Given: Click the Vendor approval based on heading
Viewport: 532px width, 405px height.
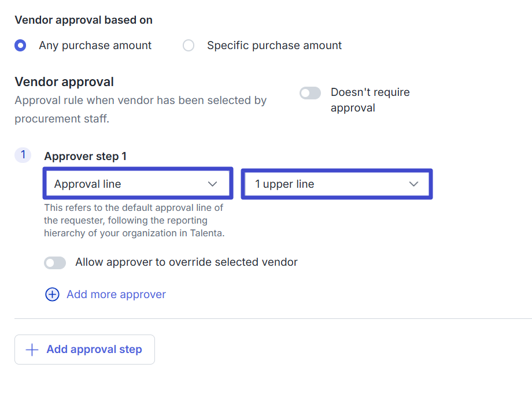Looking at the screenshot, I should point(83,20).
